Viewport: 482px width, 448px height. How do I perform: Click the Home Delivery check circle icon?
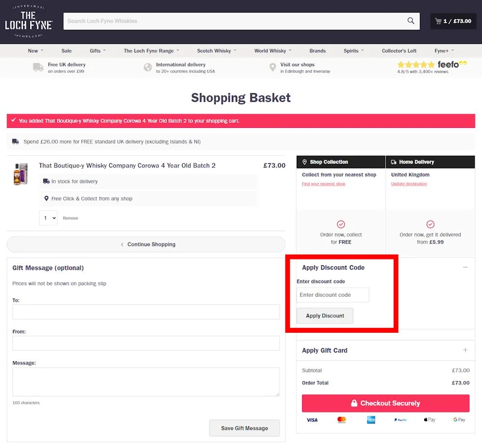click(430, 224)
